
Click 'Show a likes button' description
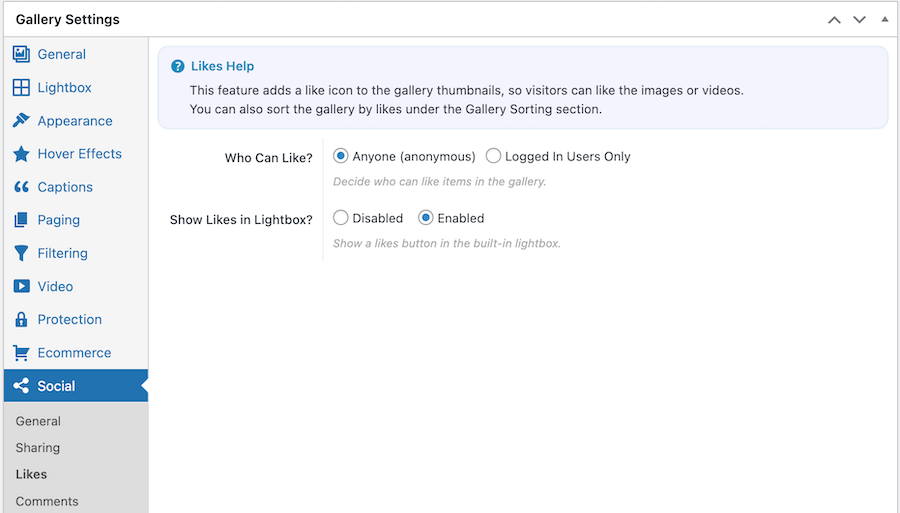pyautogui.click(x=447, y=243)
